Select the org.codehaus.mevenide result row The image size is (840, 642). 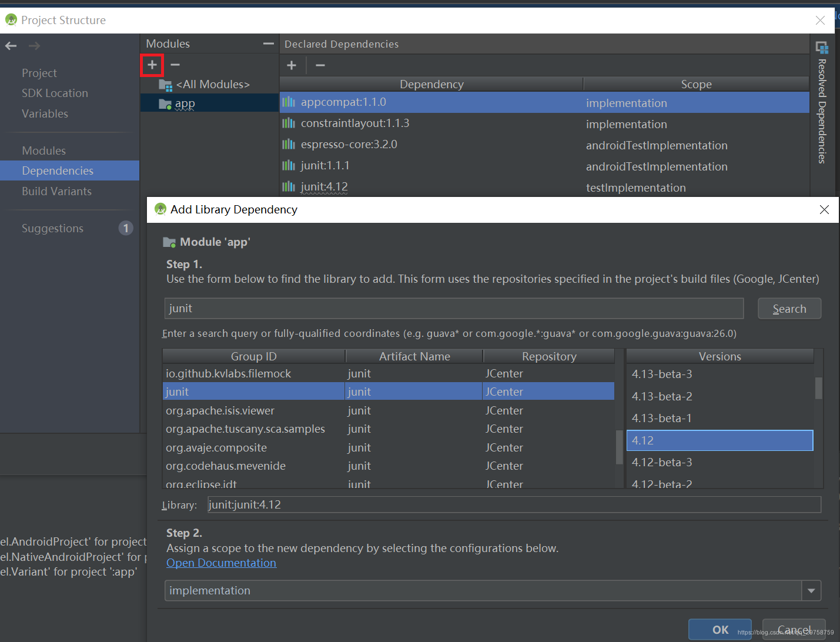coord(389,466)
